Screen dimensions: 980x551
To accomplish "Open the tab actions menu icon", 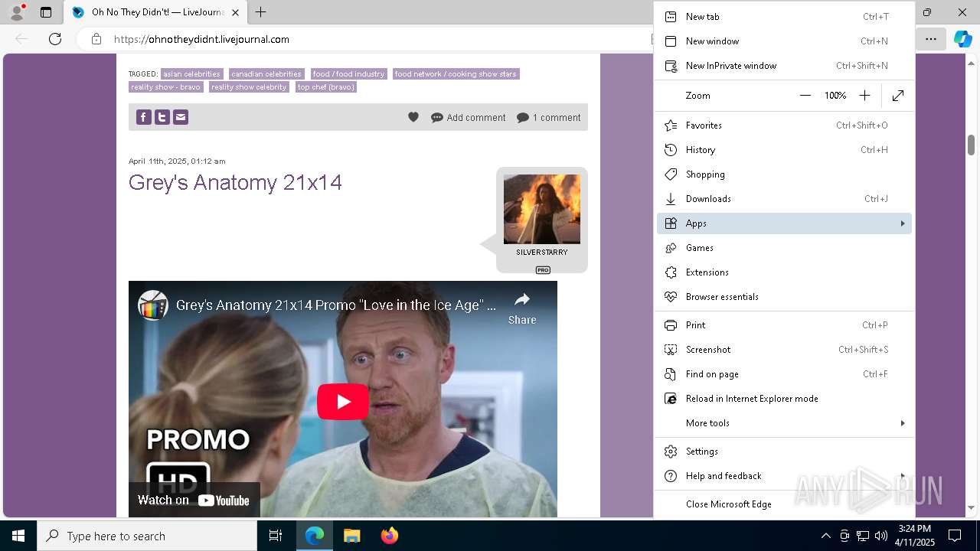I will (46, 12).
